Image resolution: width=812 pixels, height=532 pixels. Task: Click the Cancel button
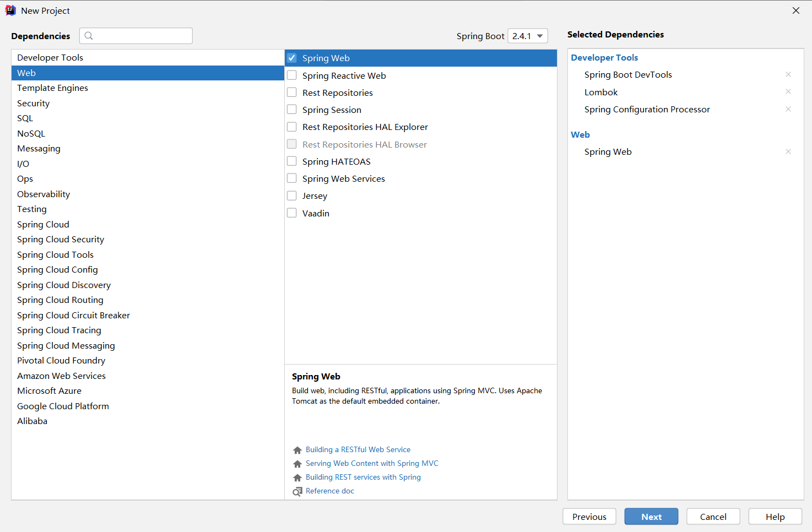(713, 517)
